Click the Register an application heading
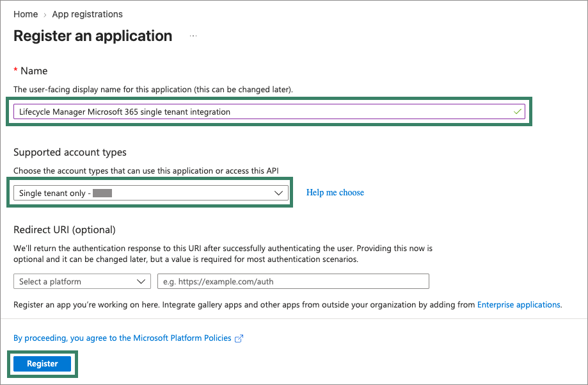The height and width of the screenshot is (385, 588). click(x=93, y=36)
